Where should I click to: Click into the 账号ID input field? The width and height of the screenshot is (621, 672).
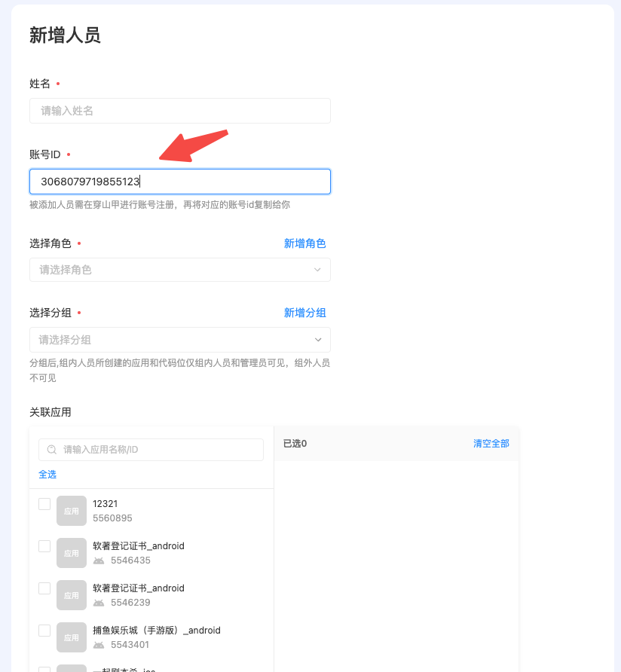pos(180,182)
